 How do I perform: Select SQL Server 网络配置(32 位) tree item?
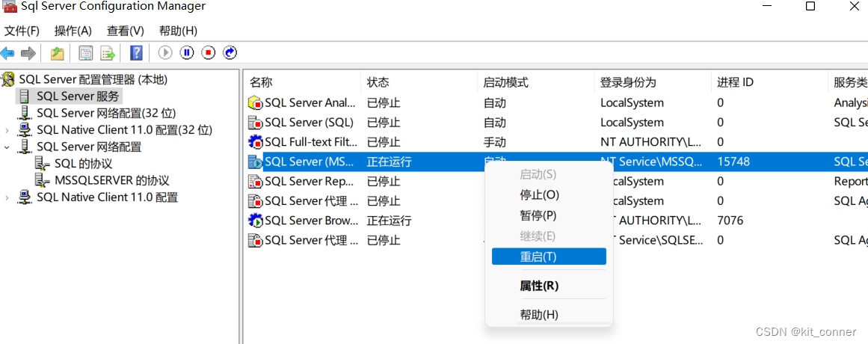click(x=106, y=114)
